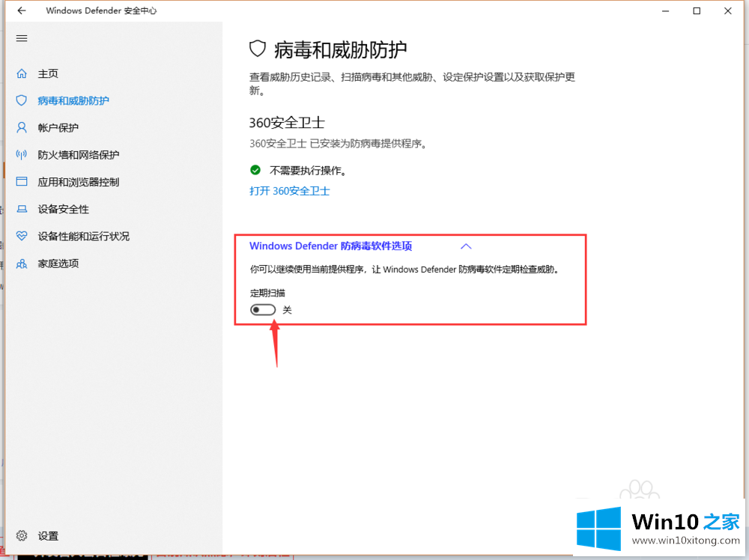749x560 pixels.
Task: Click the 定期扫描 label
Action: point(267,293)
